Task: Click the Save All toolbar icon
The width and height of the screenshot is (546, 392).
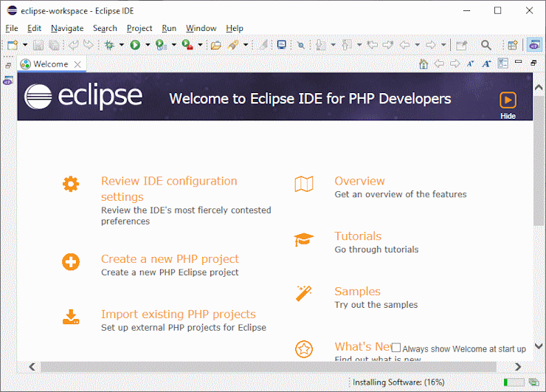Action: click(x=54, y=45)
